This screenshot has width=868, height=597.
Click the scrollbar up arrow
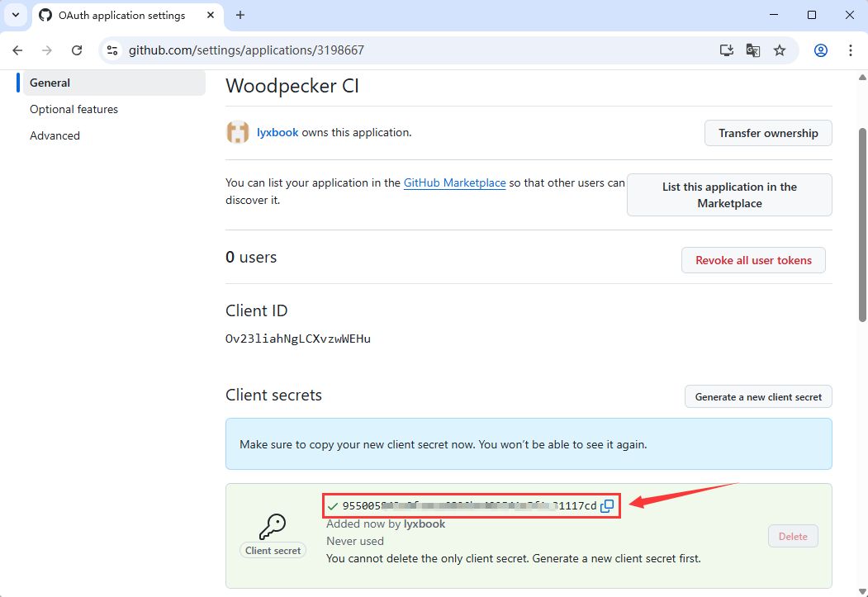[862, 77]
